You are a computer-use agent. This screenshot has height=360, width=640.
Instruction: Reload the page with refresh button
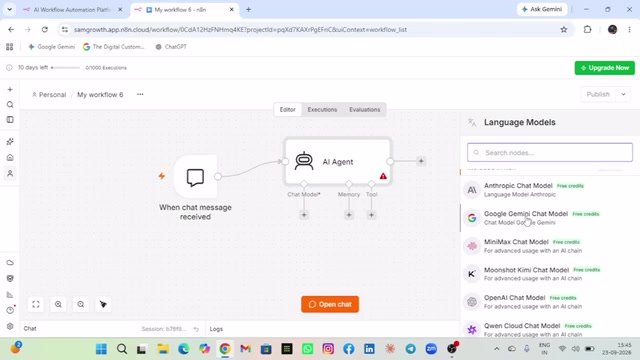(x=44, y=29)
